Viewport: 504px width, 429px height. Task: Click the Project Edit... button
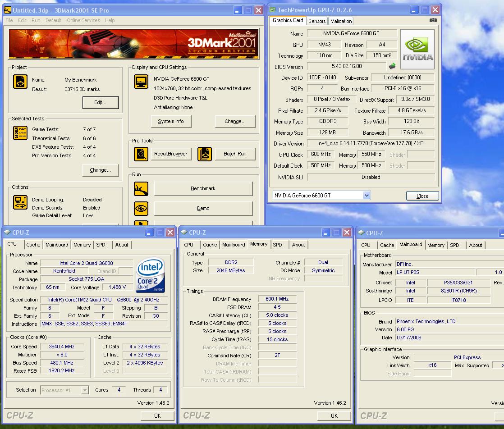100,102
